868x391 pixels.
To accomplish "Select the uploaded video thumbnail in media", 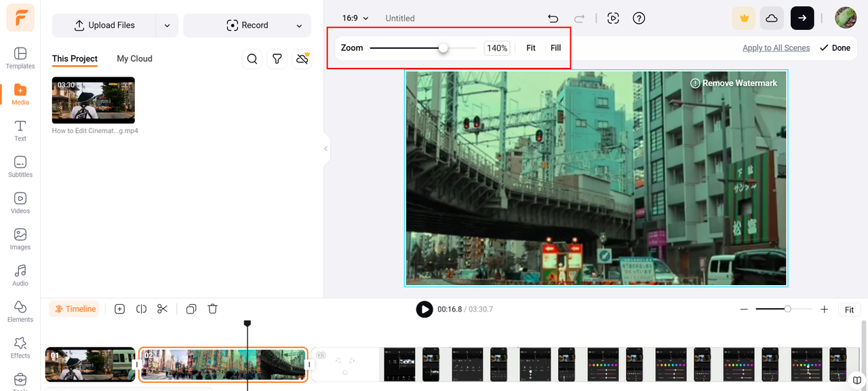I will tap(93, 100).
